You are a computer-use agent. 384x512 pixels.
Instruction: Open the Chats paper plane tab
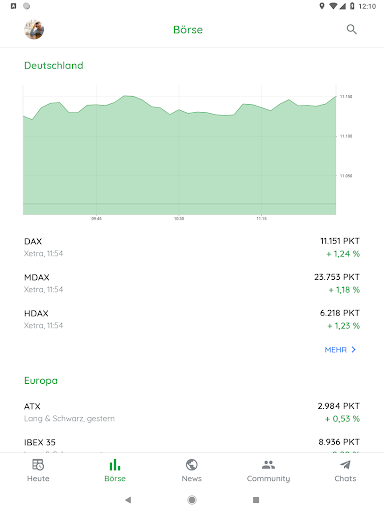[x=345, y=470]
